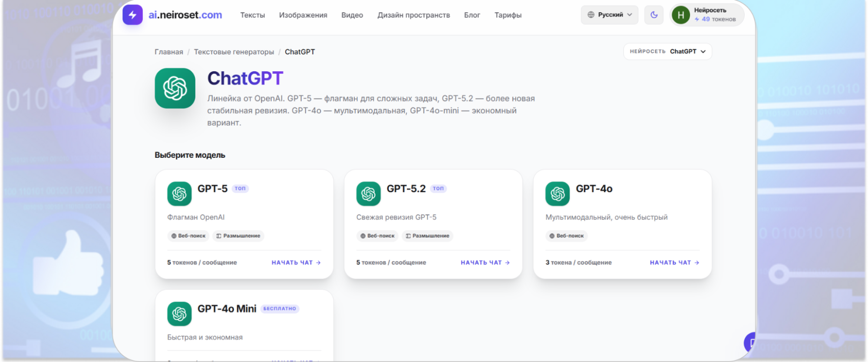Start chat with GPT-5 via НАЧАТЬ ЧАТ
Screen dimensions: 868x362
coord(296,262)
